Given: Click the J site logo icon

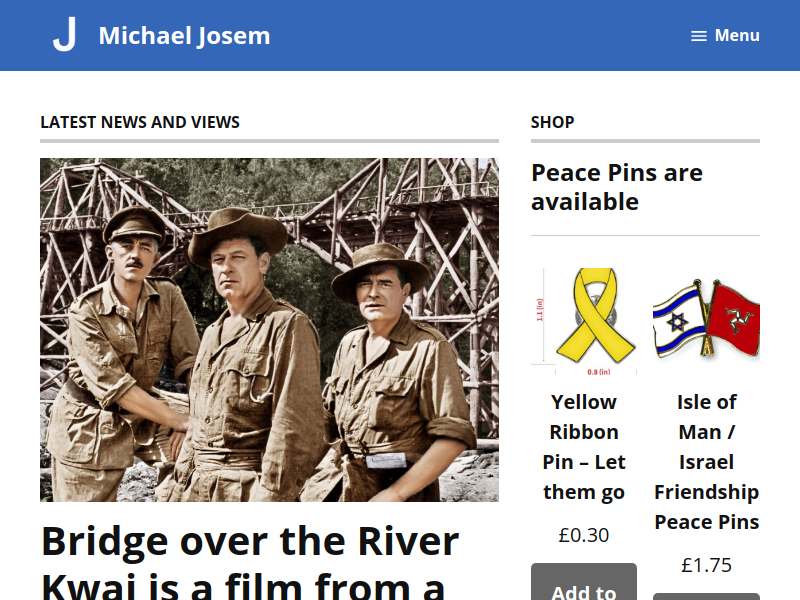Looking at the screenshot, I should click(x=64, y=34).
